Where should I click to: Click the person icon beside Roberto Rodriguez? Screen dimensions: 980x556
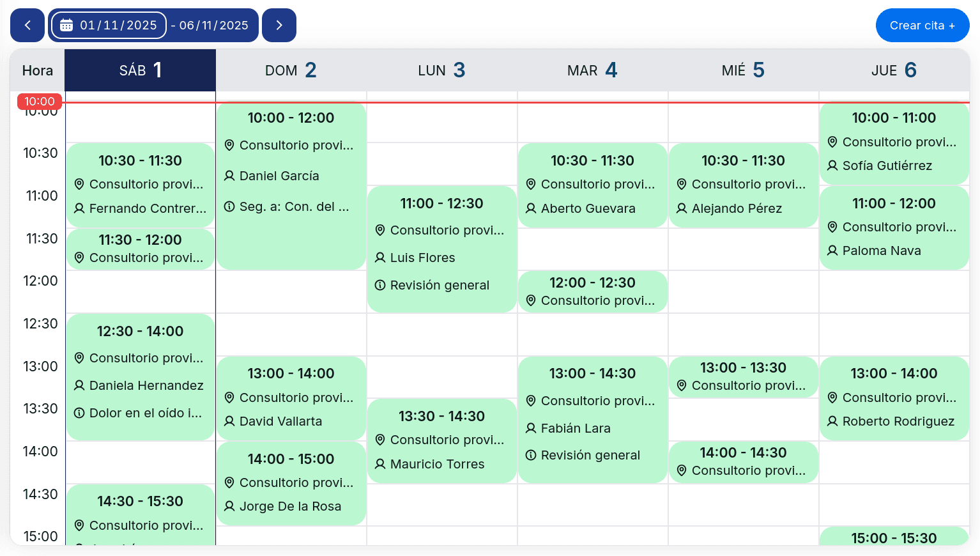tap(832, 421)
